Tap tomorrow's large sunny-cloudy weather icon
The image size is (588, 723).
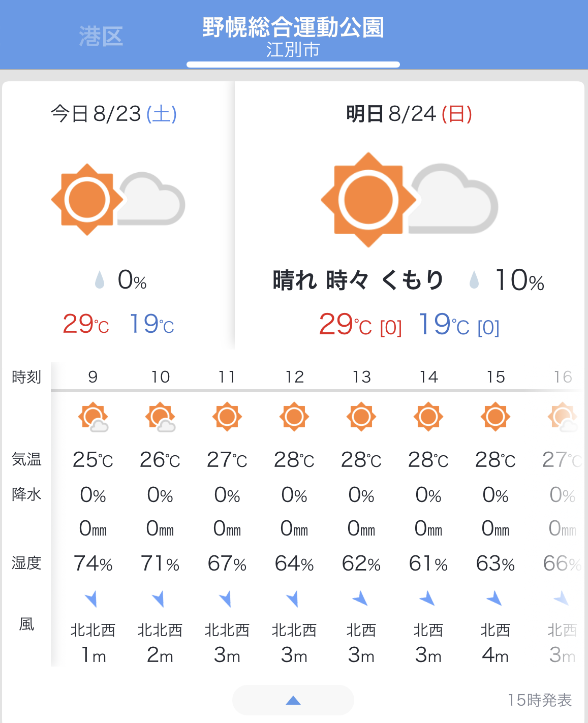click(x=410, y=200)
